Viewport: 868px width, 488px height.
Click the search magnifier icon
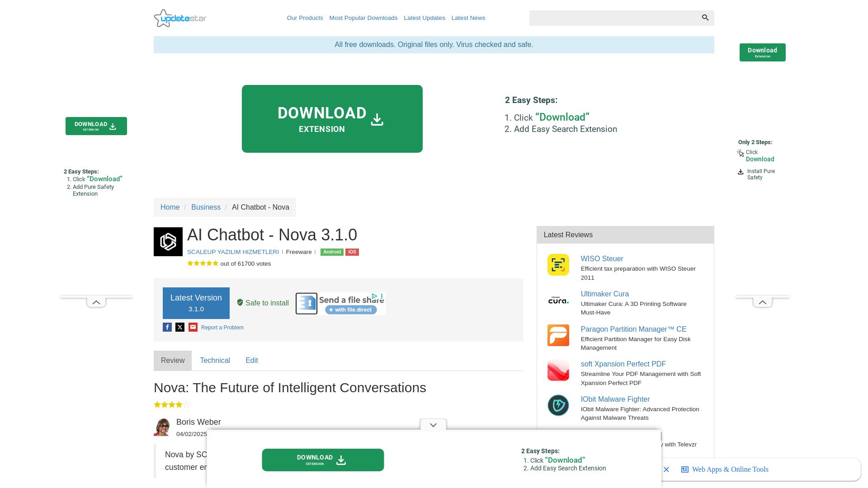(705, 18)
